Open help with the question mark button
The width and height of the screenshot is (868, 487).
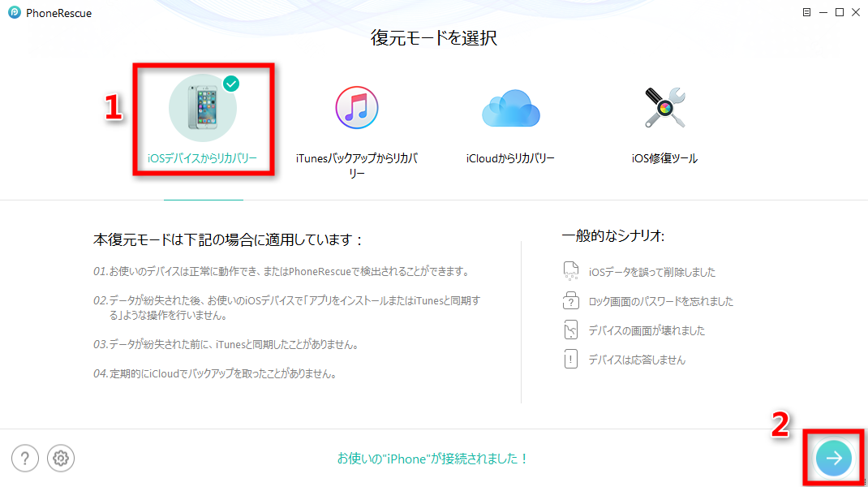25,459
